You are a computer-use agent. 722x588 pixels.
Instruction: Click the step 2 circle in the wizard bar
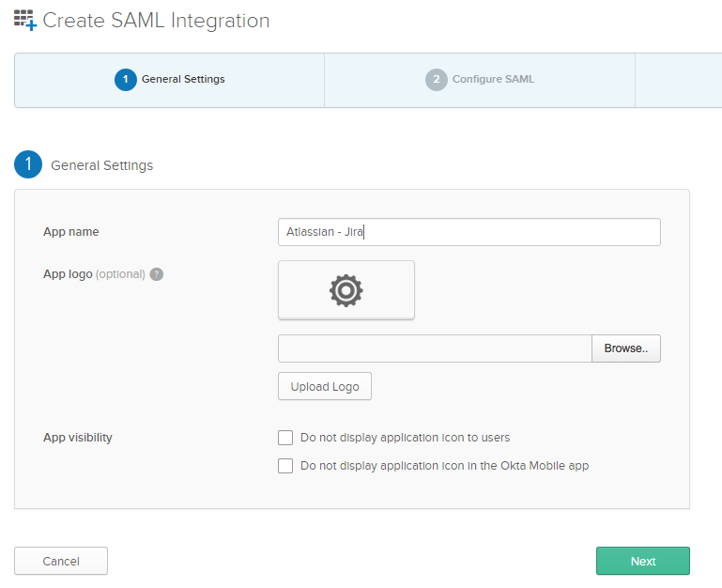coord(436,80)
